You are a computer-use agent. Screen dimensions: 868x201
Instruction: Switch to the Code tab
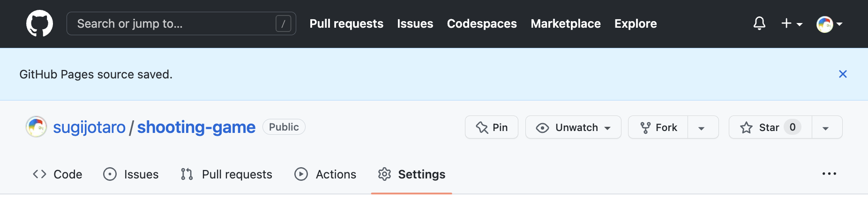(58, 174)
